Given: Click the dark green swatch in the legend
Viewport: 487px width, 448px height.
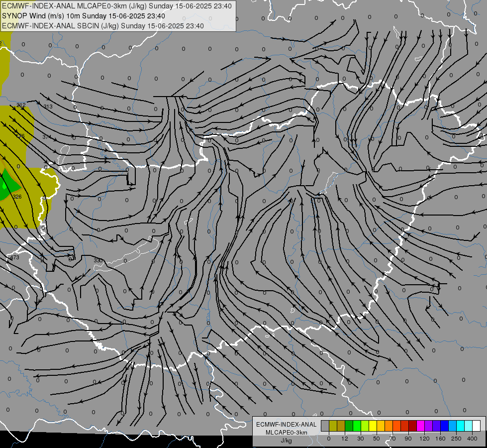Looking at the screenshot, I should pyautogui.click(x=349, y=426).
